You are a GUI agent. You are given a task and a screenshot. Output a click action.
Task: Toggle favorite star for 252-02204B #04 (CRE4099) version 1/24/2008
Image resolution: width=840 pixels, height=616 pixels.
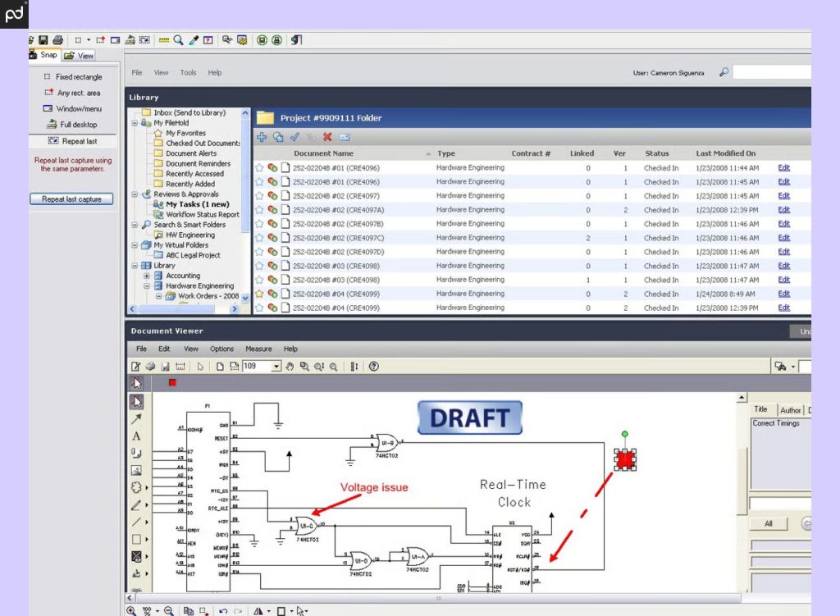[x=259, y=294]
